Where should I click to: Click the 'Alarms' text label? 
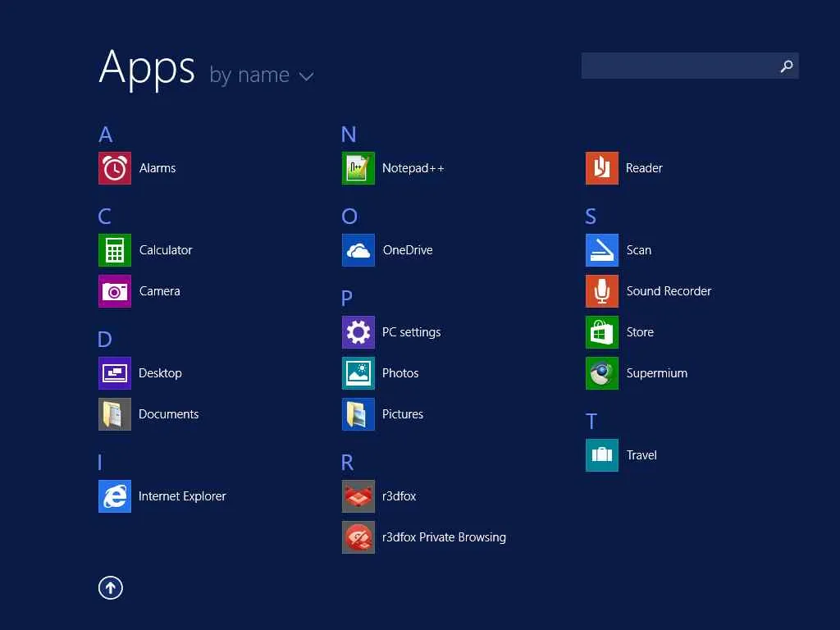click(157, 168)
